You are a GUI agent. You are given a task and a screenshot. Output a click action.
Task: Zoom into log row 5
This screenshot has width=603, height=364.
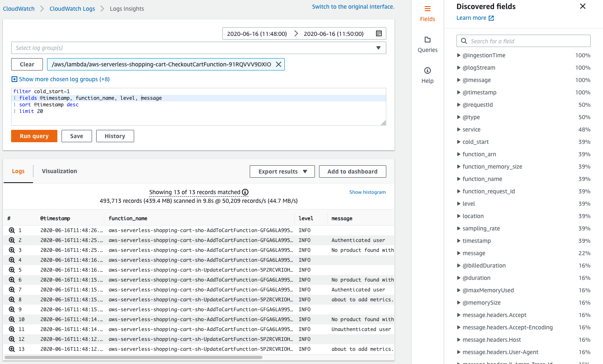coord(12,270)
